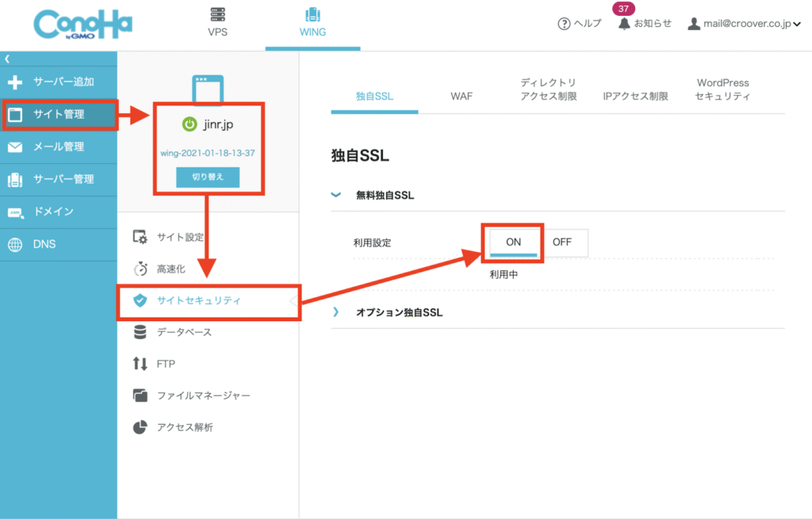Viewport: 812px width, 519px height.
Task: Click the サーバー追加 plus icon
Action: [15, 82]
